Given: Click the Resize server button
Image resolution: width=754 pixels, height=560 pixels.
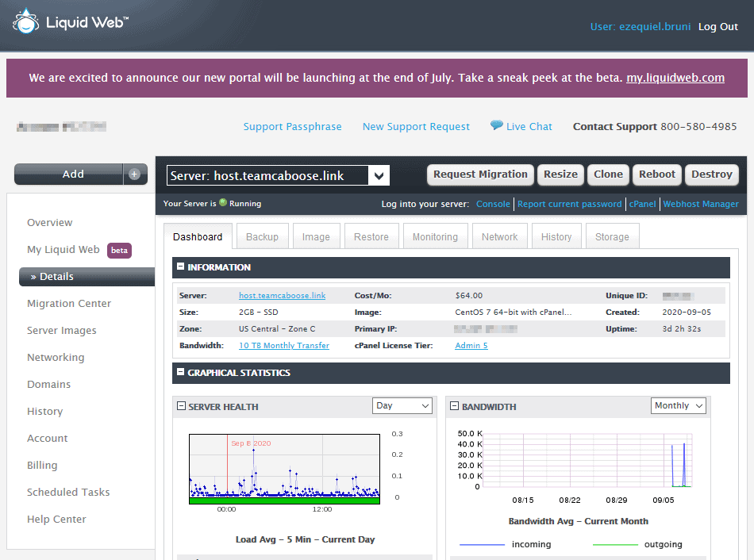Looking at the screenshot, I should (x=560, y=174).
